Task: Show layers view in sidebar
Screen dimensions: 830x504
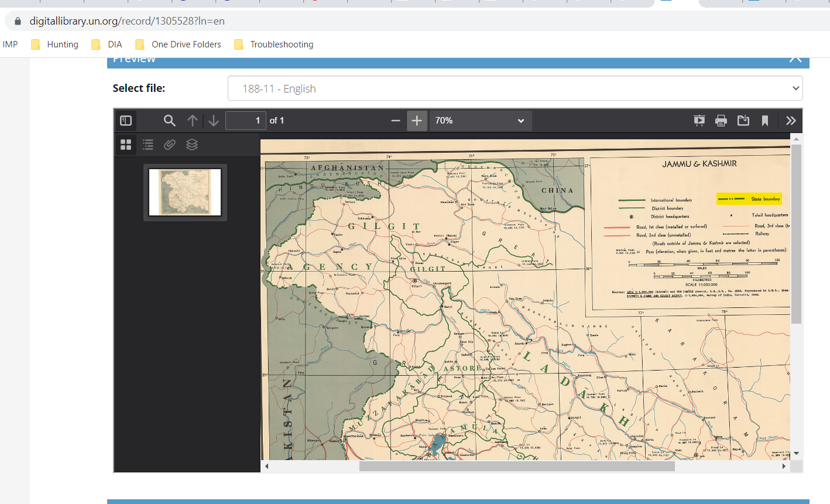Action: click(192, 145)
